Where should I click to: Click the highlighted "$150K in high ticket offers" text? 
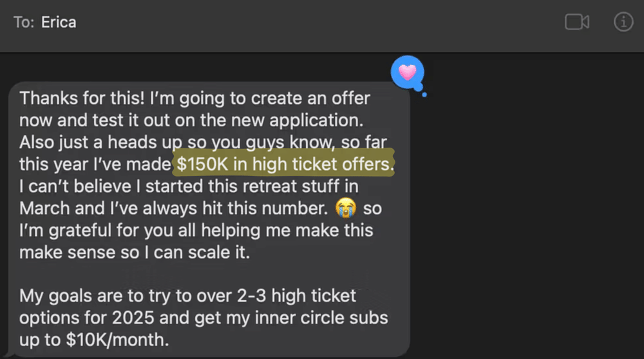tap(285, 164)
